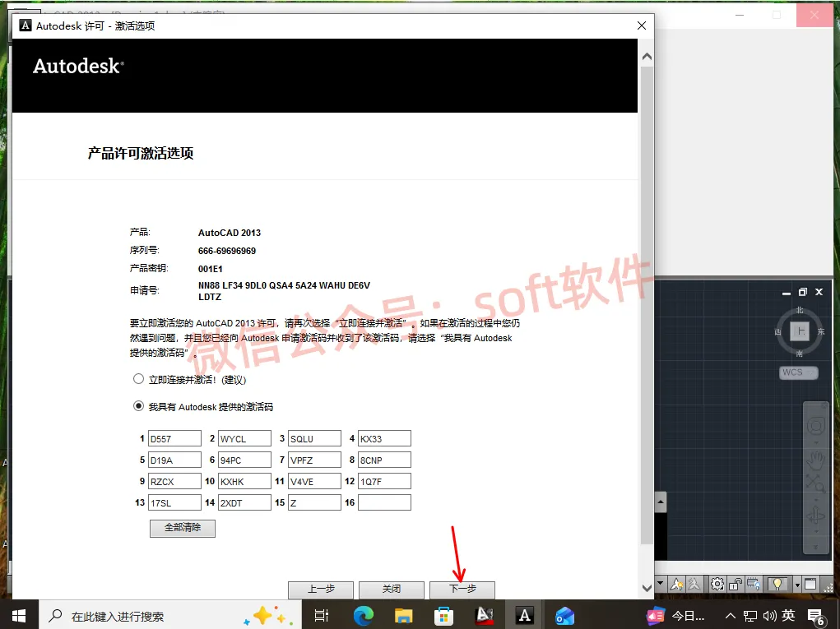840x629 pixels.
Task: Minimize the AutoCAD drawing viewport window
Action: tap(787, 292)
